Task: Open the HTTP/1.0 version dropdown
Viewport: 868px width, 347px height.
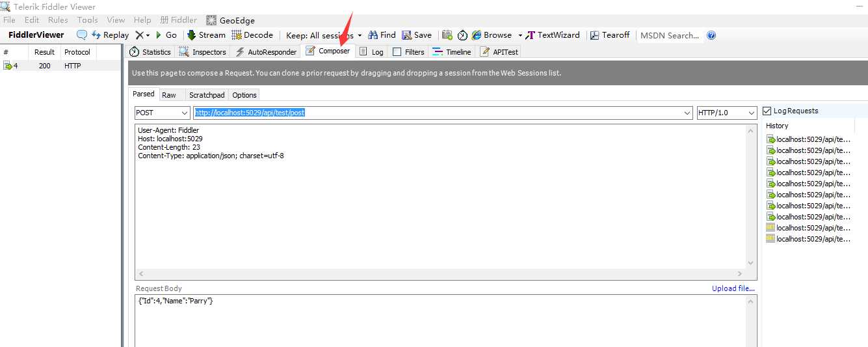Action: tap(726, 113)
